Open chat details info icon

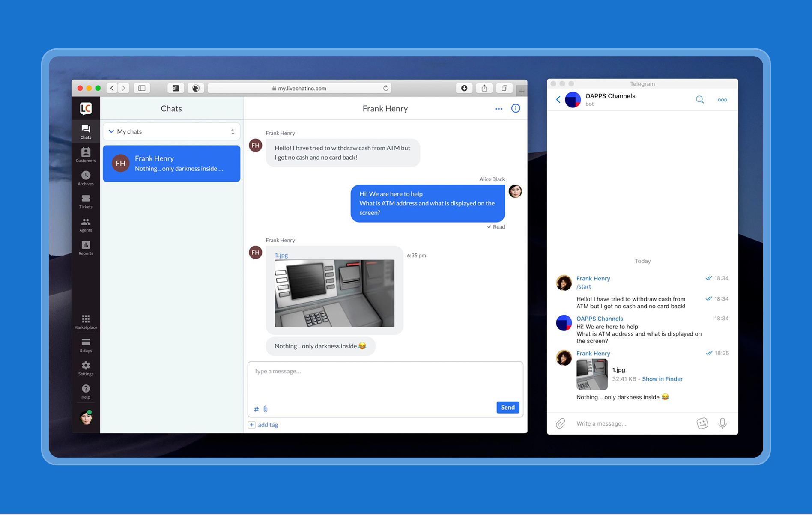tap(516, 108)
